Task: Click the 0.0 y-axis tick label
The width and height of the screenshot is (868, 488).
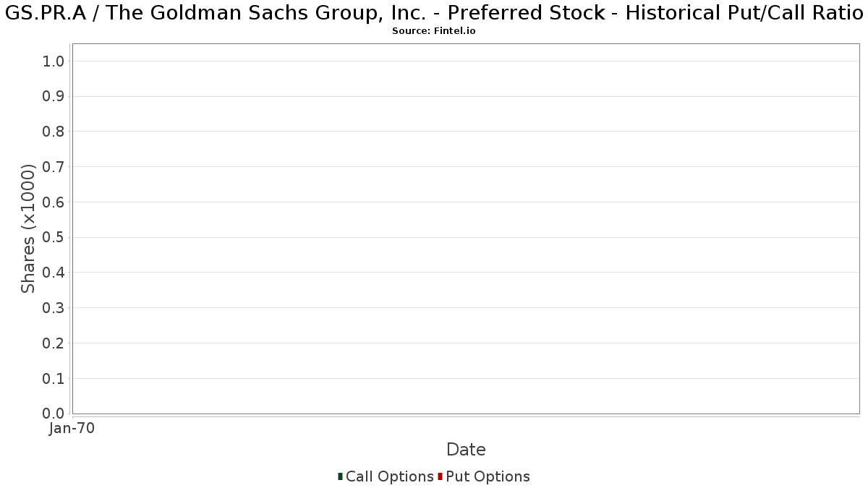Action: tap(54, 414)
